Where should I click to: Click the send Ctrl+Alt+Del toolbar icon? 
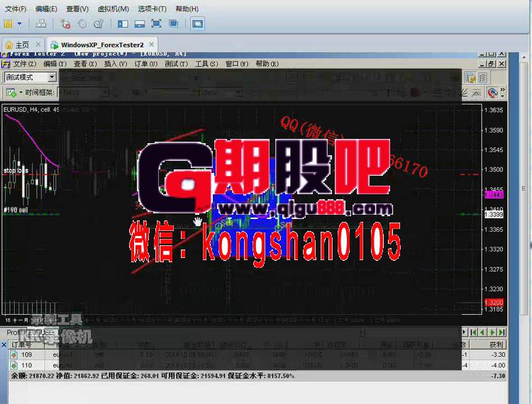(x=41, y=23)
